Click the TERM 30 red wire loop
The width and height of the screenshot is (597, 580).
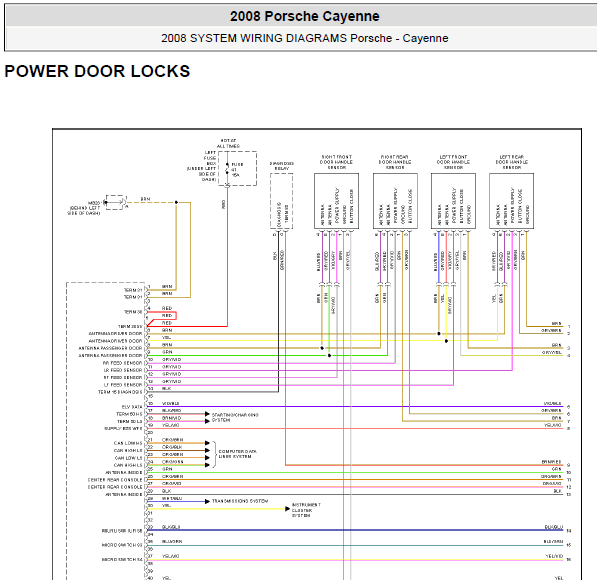tap(162, 316)
